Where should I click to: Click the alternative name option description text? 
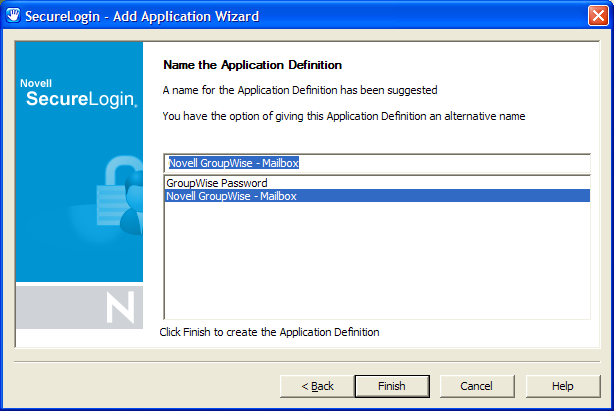(x=344, y=116)
